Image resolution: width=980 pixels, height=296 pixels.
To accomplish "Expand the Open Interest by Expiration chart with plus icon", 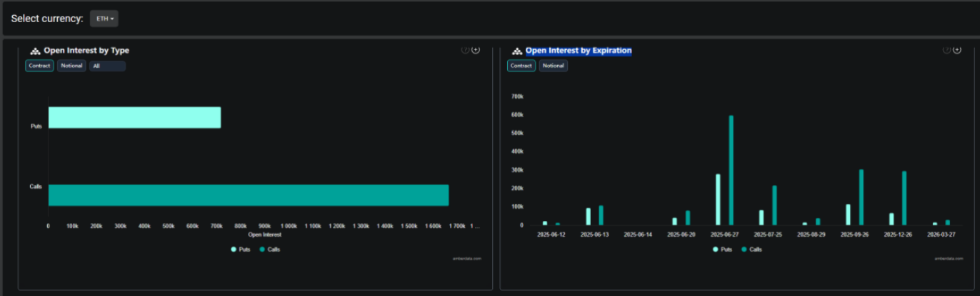I will (957, 50).
